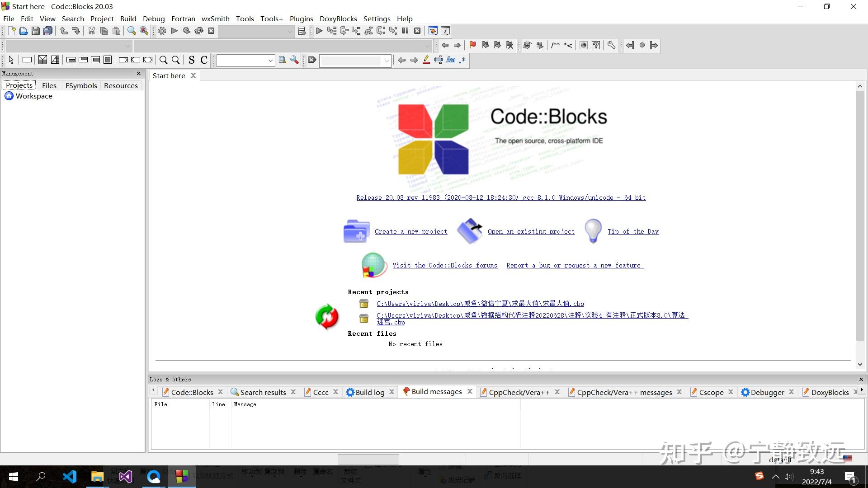Open the function list dropdown
This screenshot has width=868, height=488.
[427, 46]
